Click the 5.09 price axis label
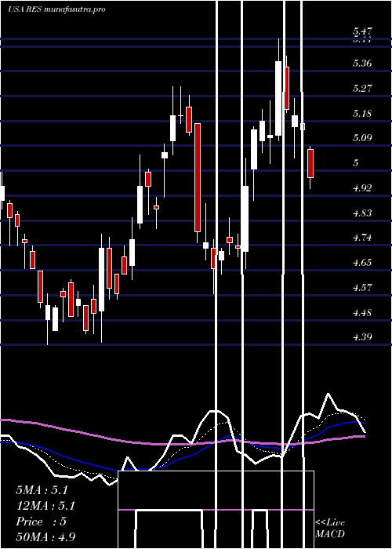This screenshot has height=549, width=392. click(x=362, y=138)
